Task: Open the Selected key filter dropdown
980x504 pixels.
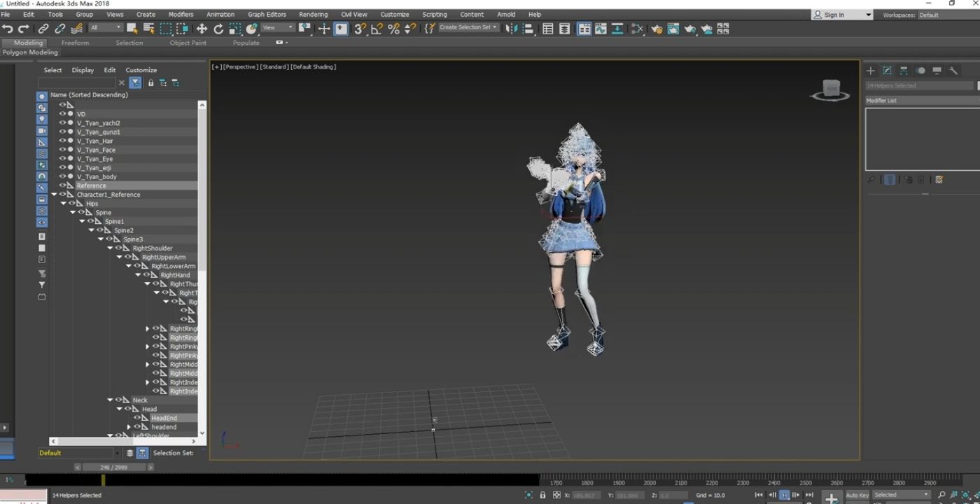Action: (x=902, y=495)
